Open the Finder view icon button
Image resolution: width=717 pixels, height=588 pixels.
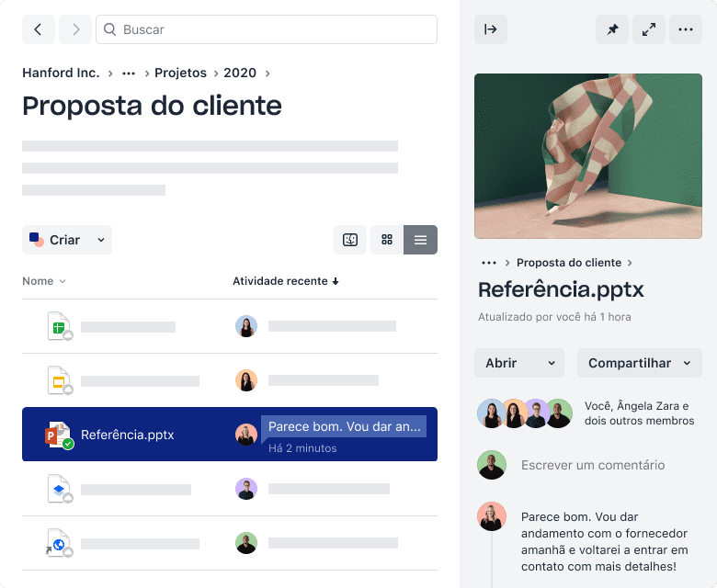[x=350, y=240]
